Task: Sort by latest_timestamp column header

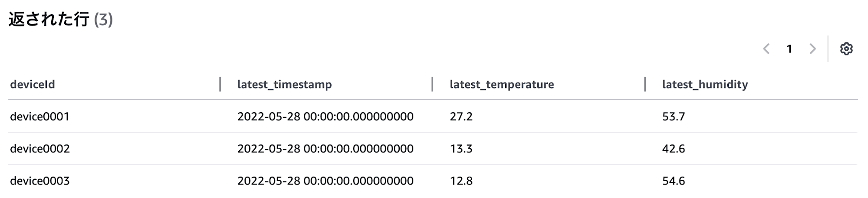Action: (284, 84)
